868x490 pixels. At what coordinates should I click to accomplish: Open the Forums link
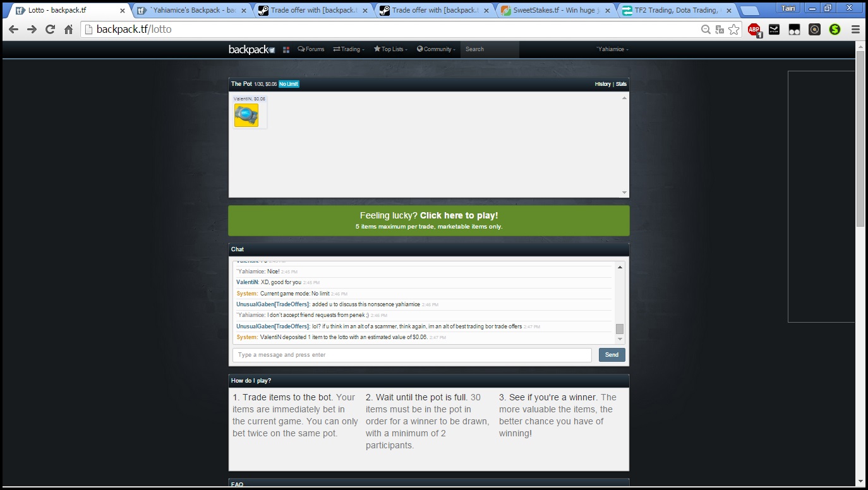point(311,49)
